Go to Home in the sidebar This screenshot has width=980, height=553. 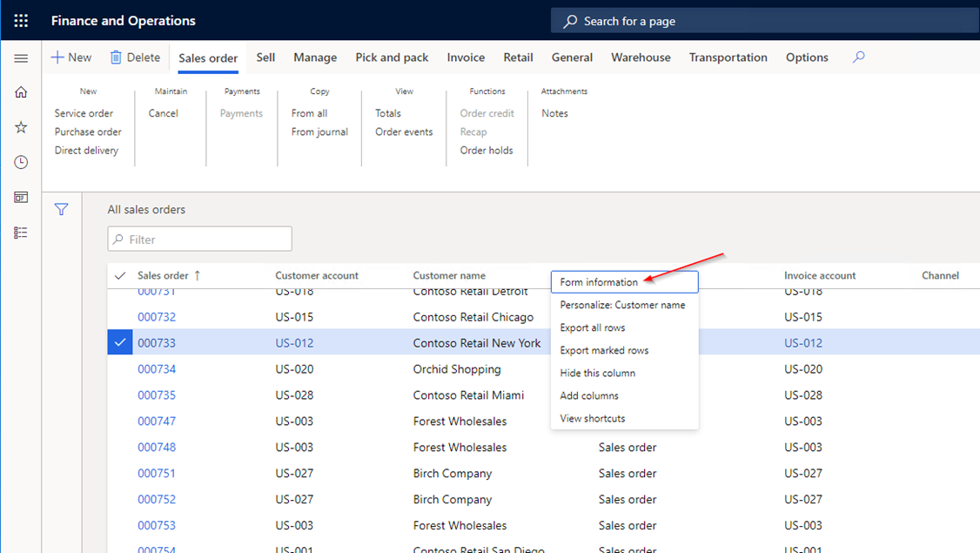click(21, 92)
